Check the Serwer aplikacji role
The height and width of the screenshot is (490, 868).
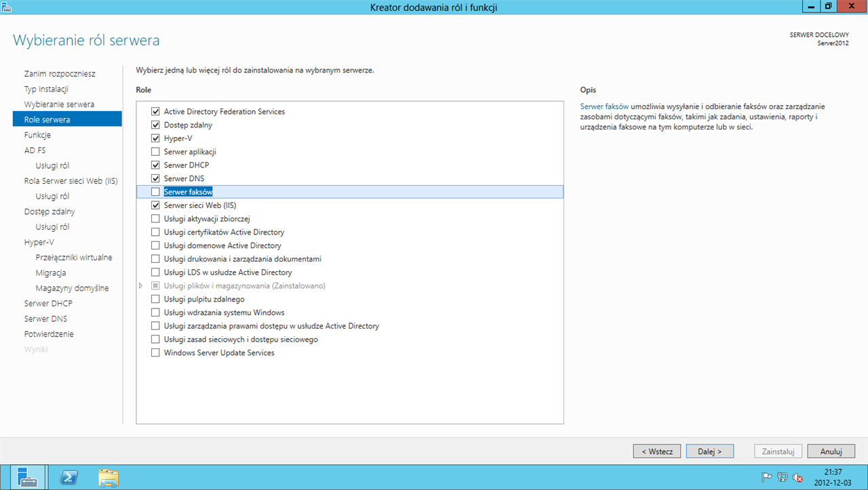pyautogui.click(x=155, y=152)
